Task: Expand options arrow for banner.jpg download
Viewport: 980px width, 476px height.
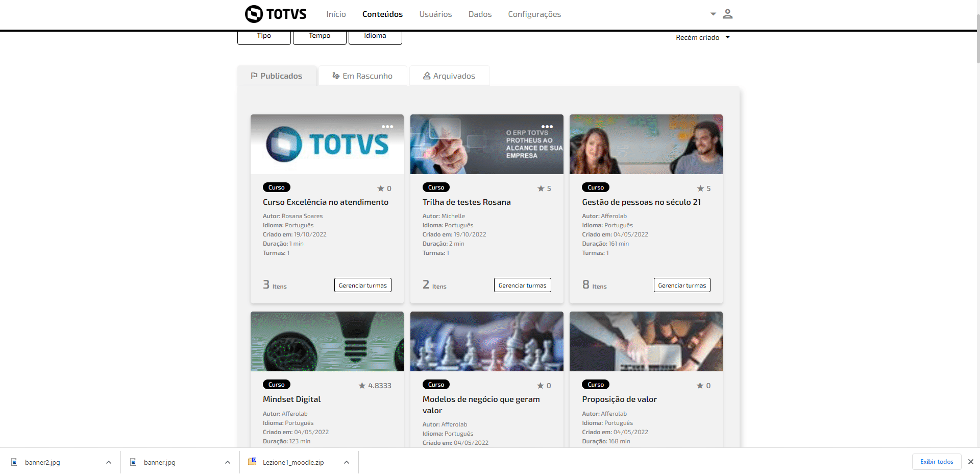Action: tap(228, 462)
